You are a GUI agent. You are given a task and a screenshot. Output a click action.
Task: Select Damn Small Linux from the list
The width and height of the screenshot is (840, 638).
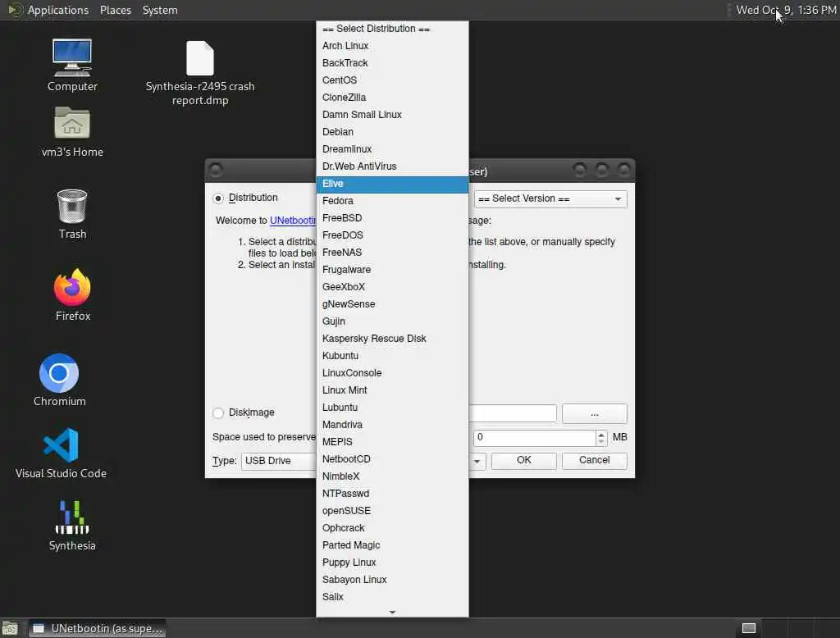392,115
